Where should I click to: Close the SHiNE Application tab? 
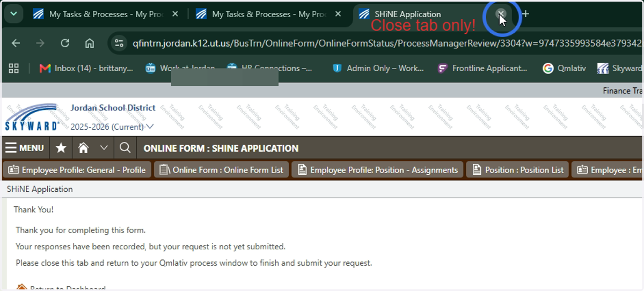(x=501, y=14)
